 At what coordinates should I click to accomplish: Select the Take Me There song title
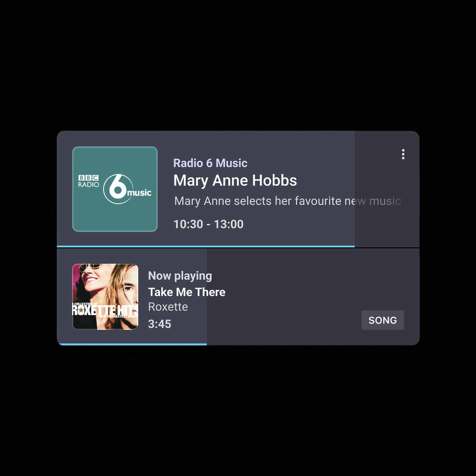pyautogui.click(x=187, y=292)
